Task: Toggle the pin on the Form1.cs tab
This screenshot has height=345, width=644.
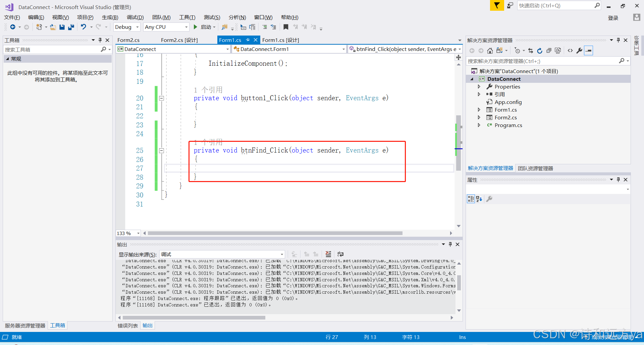Action: 248,40
